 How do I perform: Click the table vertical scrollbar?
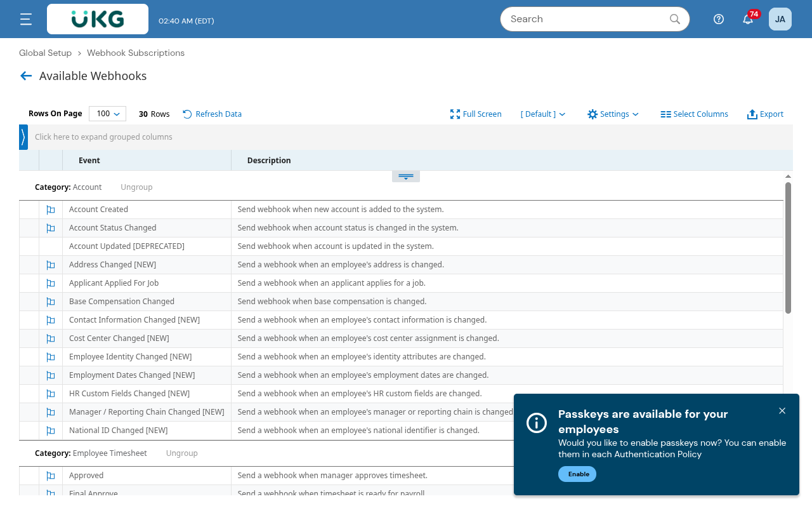pyautogui.click(x=788, y=248)
